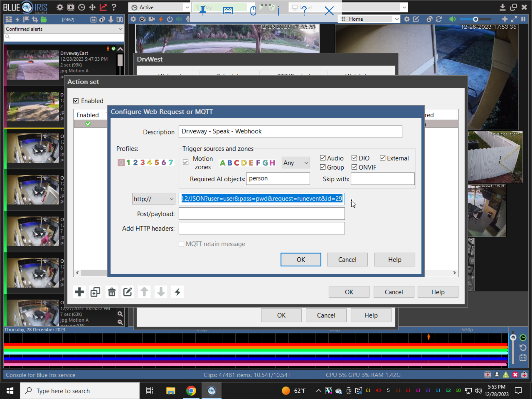Show flagged clips with the flag icon
The image size is (532, 399).
coord(26,19)
